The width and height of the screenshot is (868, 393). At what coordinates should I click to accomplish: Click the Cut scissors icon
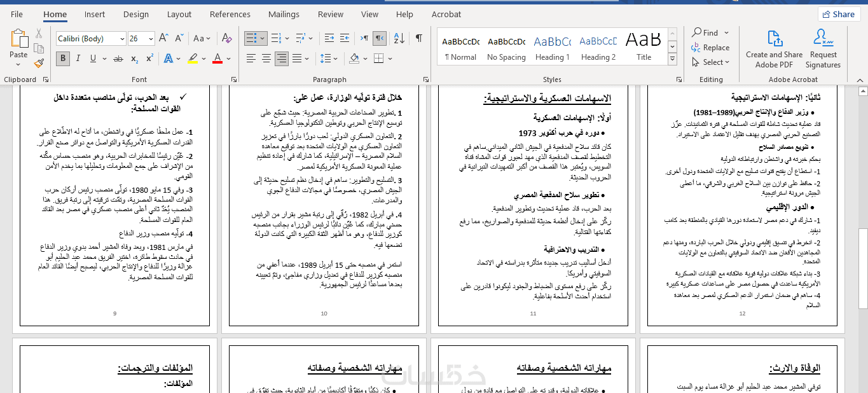click(39, 33)
